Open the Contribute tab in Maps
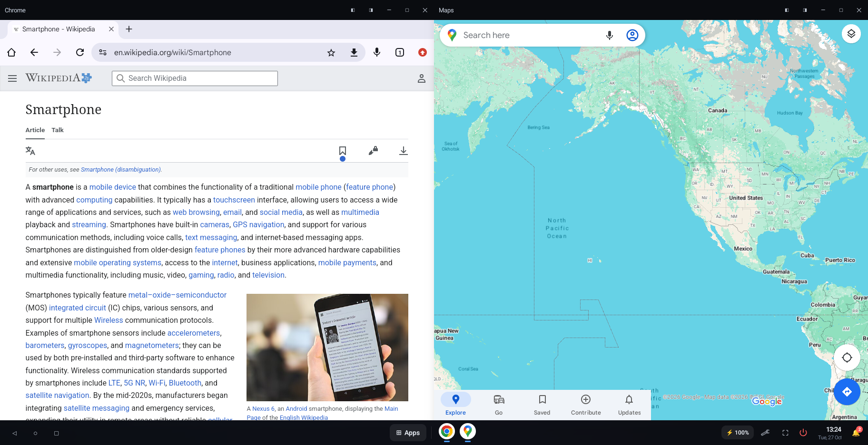This screenshot has width=868, height=445. coord(586,405)
